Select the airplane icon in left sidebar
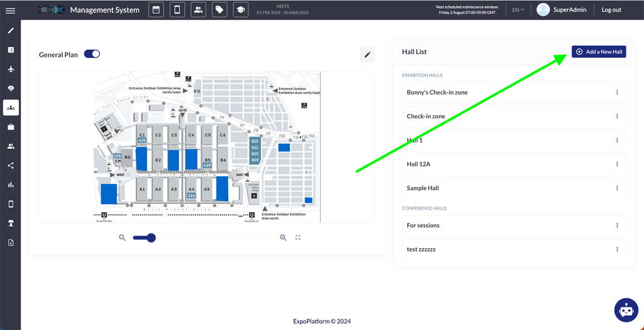 11,69
